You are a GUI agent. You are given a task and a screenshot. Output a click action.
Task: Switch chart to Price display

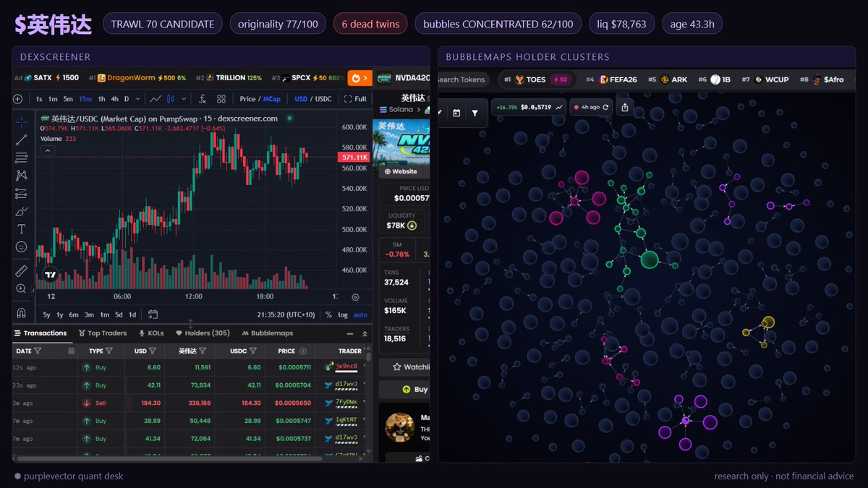click(x=247, y=99)
